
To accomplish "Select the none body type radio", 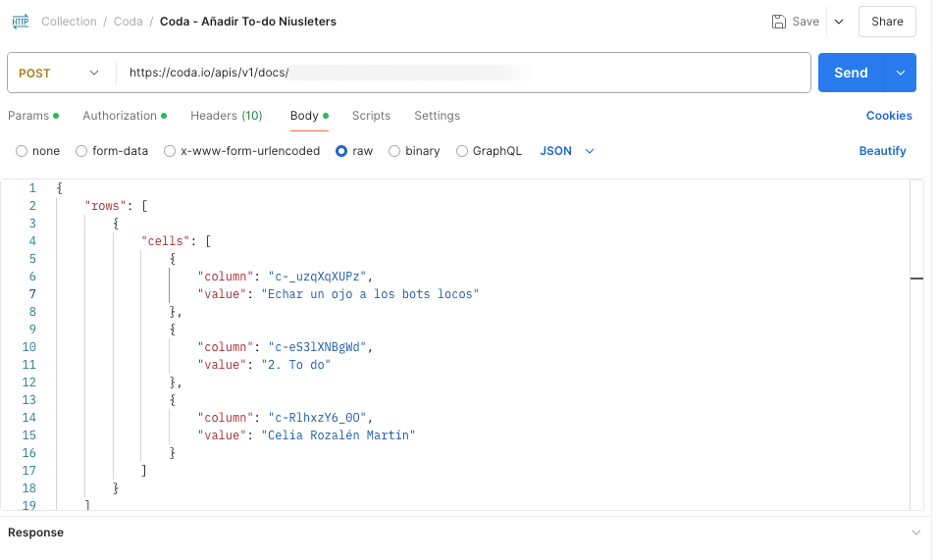I will [22, 151].
